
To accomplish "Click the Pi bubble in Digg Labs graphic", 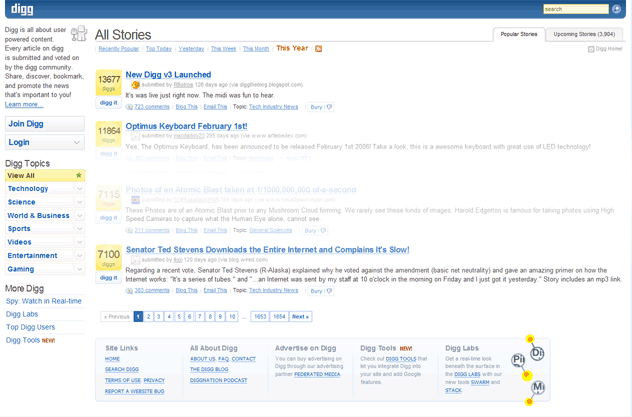I will click(x=518, y=359).
